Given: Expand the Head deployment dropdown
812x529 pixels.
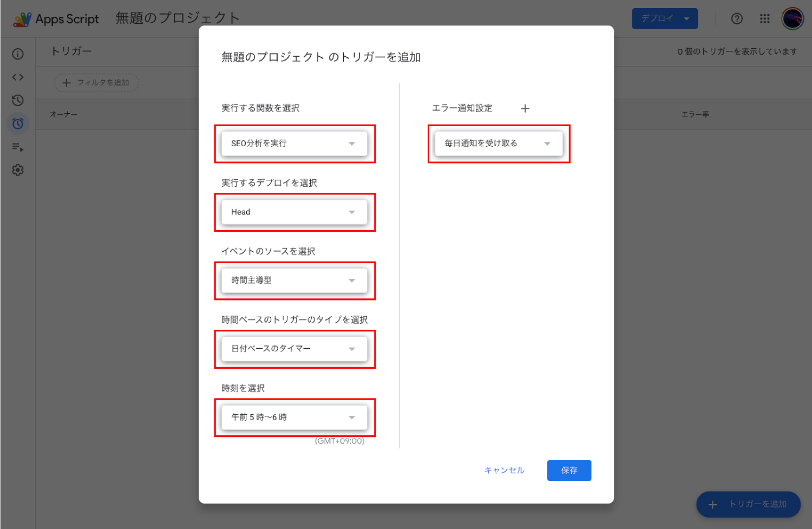Looking at the screenshot, I should (294, 212).
